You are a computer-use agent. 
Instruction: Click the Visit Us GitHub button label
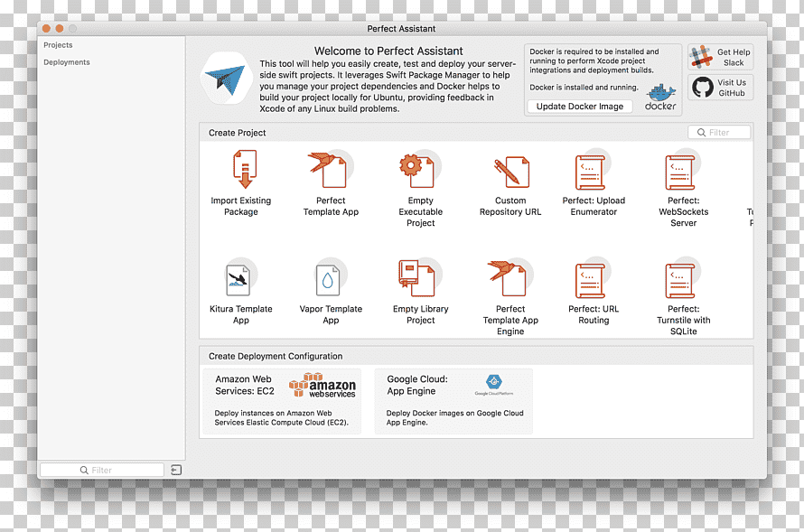732,88
